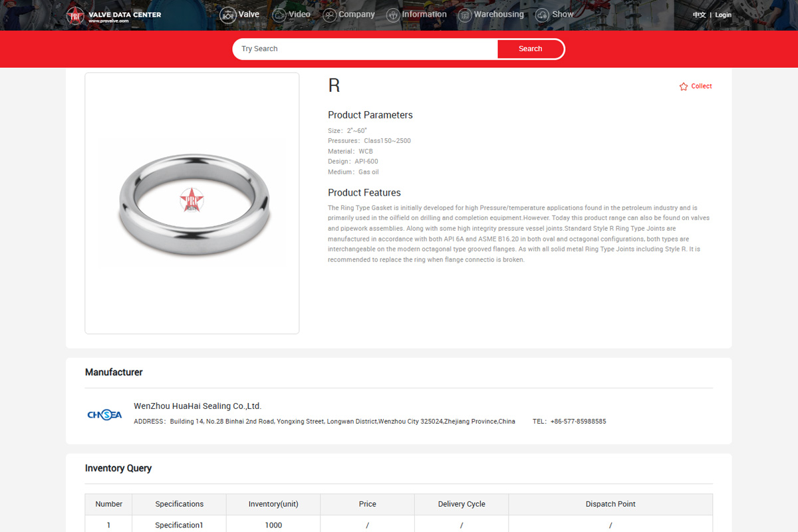Viewport: 798px width, 532px height.
Task: Click the Warehousing building icon
Action: tap(465, 15)
